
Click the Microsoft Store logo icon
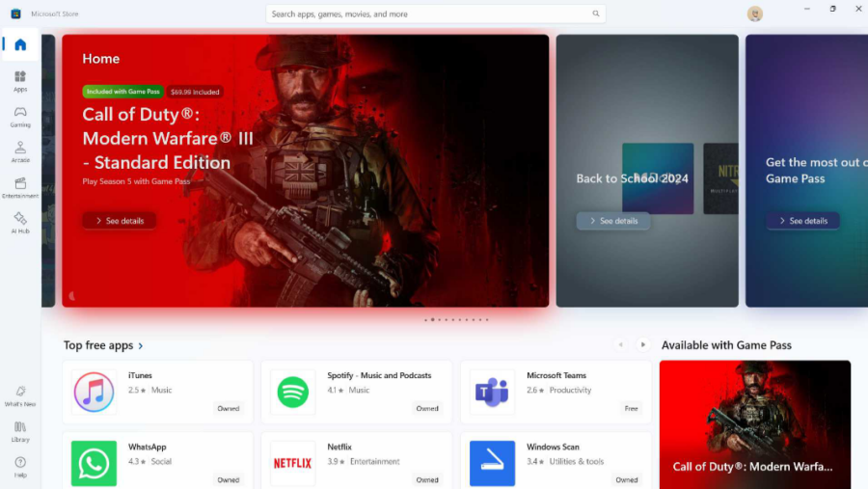(x=15, y=14)
